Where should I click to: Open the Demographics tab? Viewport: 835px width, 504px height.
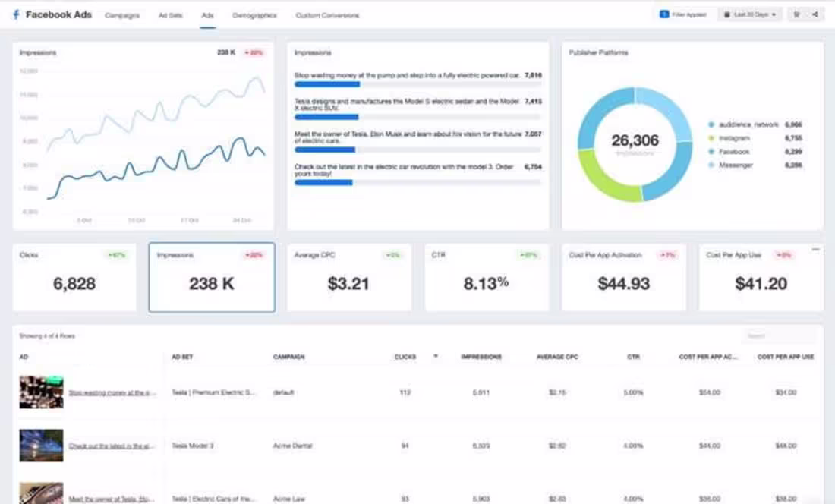[254, 15]
